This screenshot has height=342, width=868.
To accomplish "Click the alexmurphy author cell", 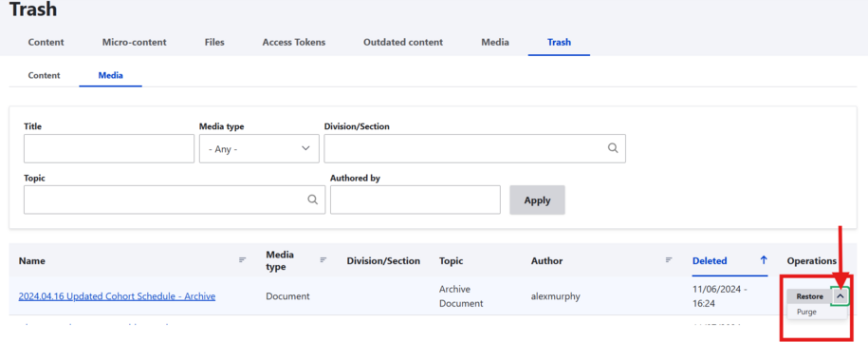I will [x=555, y=296].
